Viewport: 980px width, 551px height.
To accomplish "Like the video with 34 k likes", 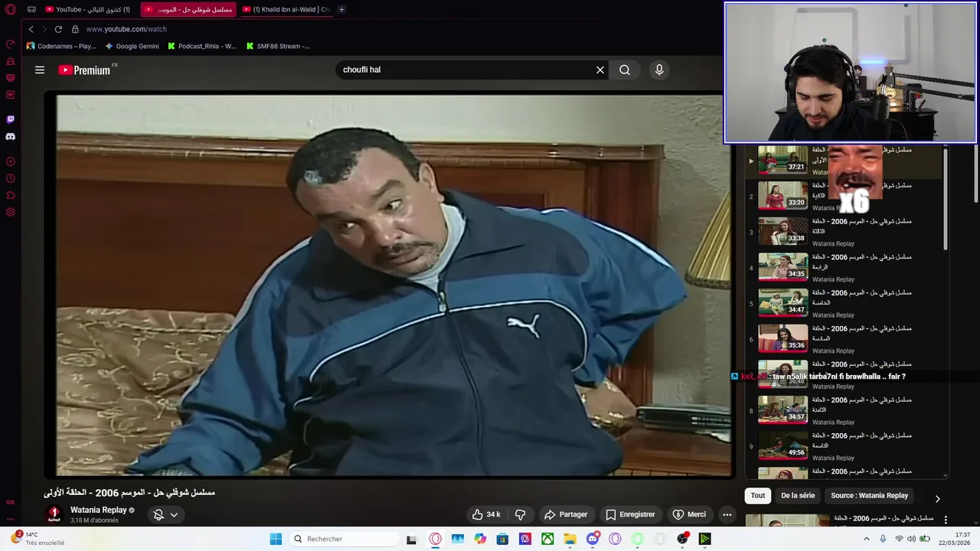I will pos(486,514).
